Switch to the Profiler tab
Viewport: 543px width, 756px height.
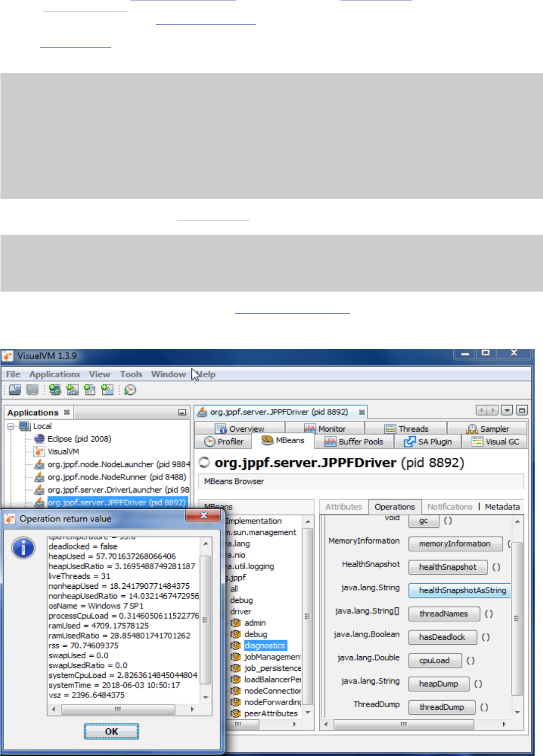224,442
